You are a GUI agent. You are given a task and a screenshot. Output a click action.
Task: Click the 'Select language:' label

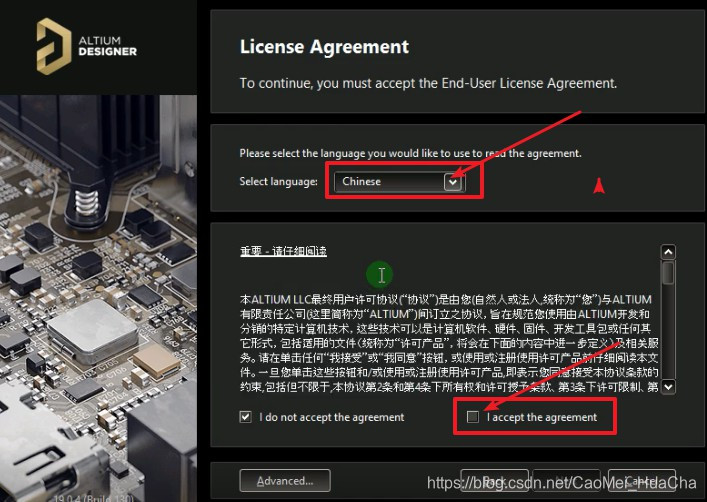click(x=279, y=182)
